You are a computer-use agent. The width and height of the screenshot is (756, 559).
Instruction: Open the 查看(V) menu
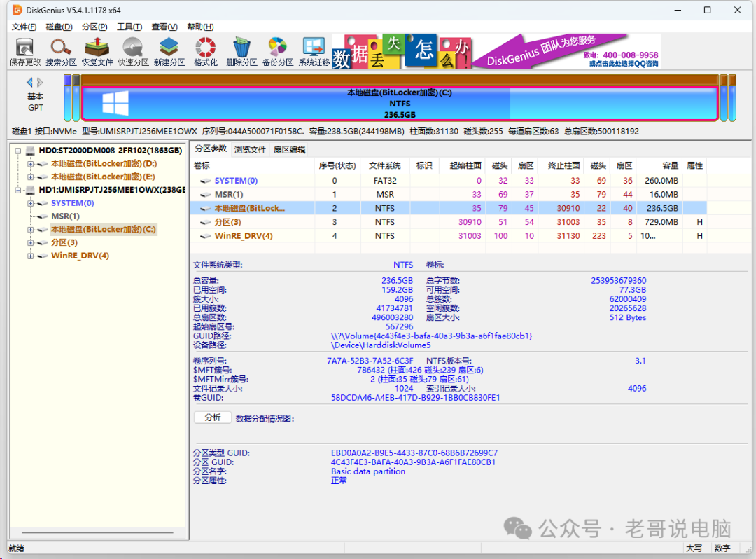(164, 27)
